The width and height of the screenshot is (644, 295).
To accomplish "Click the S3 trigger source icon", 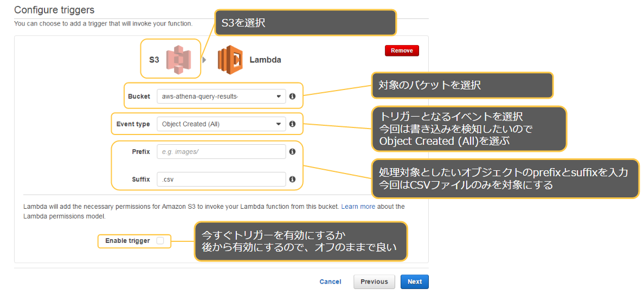I will click(179, 60).
